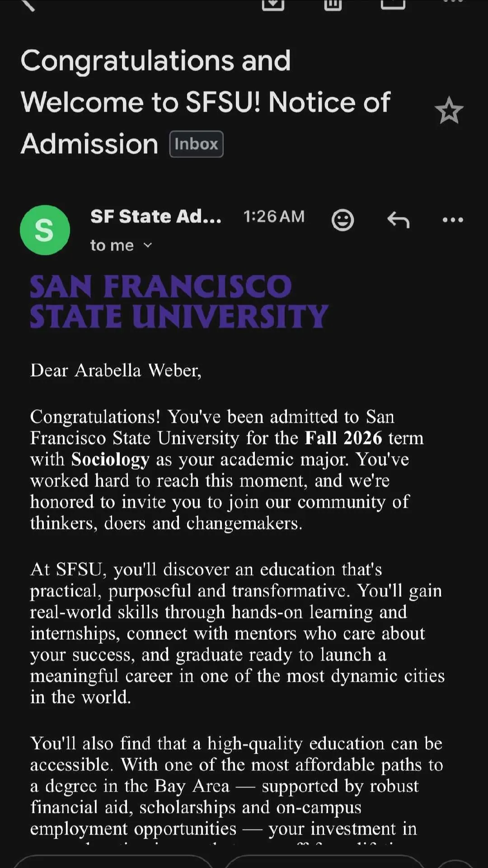The height and width of the screenshot is (868, 488).
Task: Tap the back arrow to leave email
Action: point(28,5)
